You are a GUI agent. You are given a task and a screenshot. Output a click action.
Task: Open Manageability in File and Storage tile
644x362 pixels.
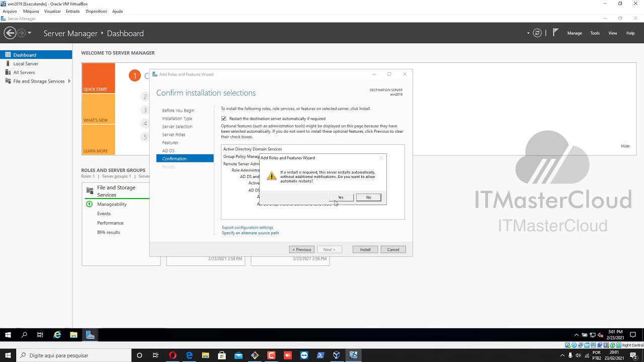(x=112, y=204)
